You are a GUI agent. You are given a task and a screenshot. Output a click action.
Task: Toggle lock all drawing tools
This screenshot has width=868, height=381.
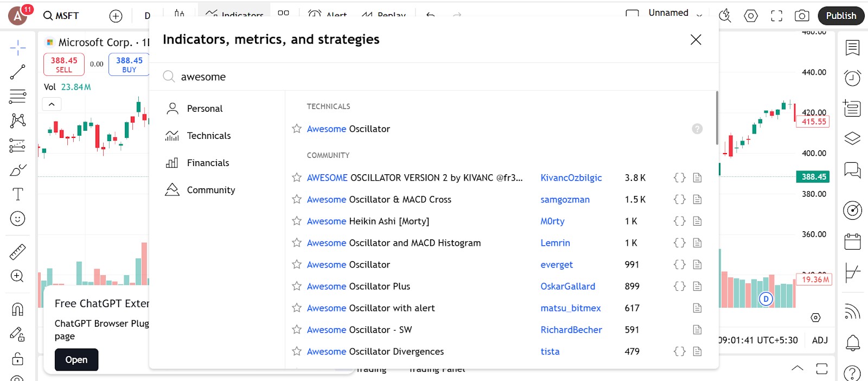[x=17, y=358]
